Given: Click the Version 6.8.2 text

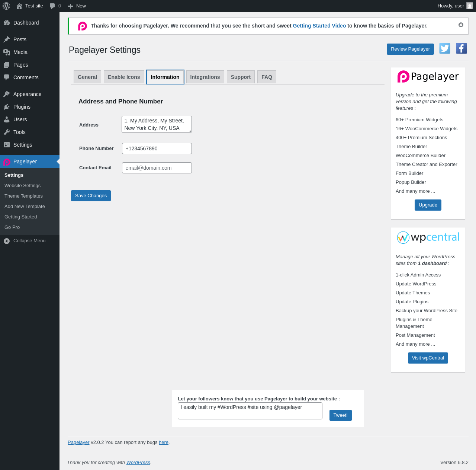Looking at the screenshot, I should 454,463.
